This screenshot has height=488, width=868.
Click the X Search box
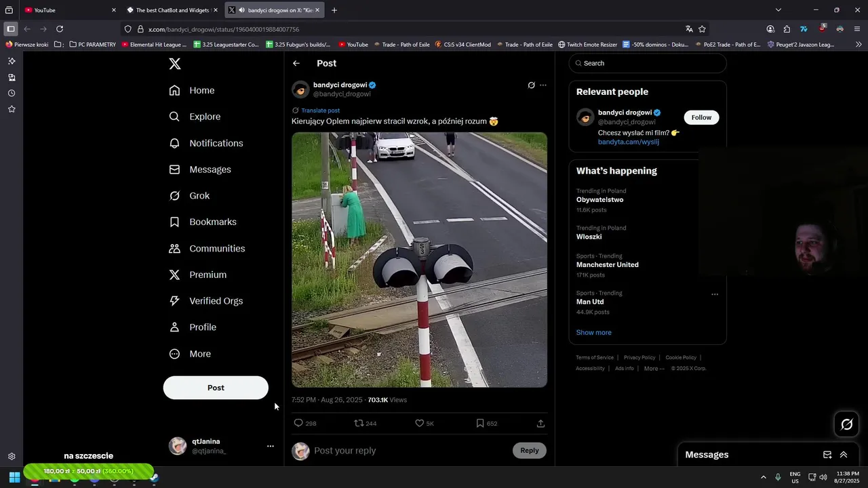click(648, 63)
